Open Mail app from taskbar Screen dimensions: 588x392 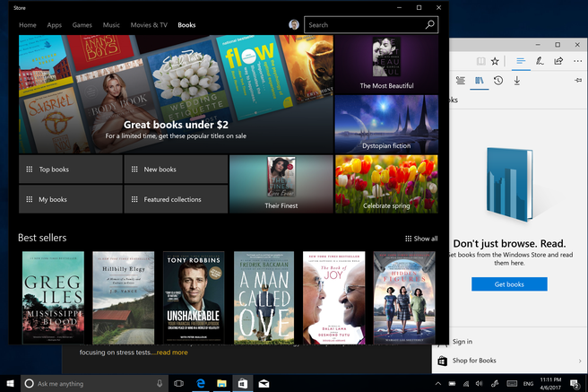click(x=264, y=383)
